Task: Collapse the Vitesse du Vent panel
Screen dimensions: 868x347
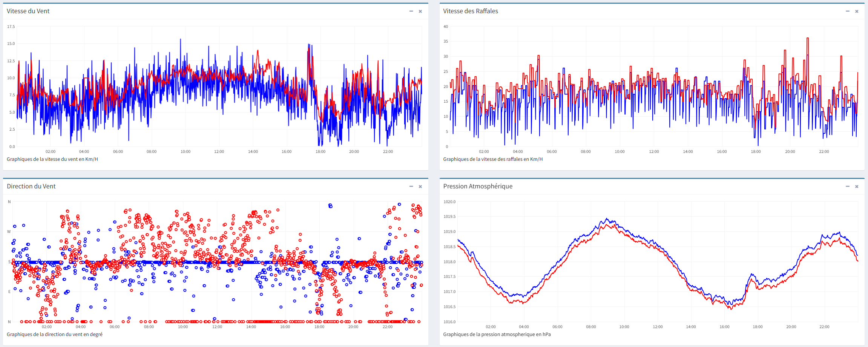Action: pyautogui.click(x=411, y=11)
